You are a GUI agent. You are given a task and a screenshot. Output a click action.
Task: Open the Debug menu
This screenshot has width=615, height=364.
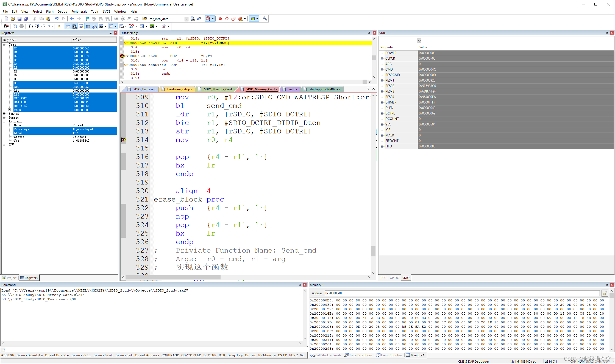(62, 12)
